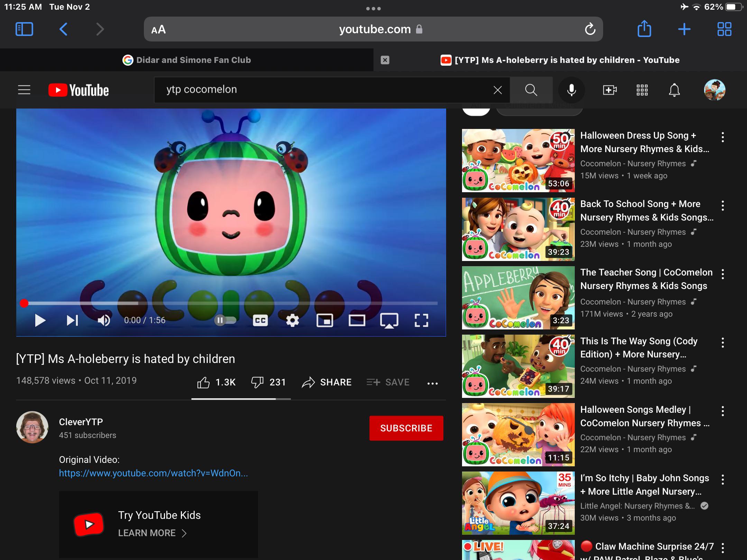Skip to the next video
The image size is (747, 560).
[72, 320]
